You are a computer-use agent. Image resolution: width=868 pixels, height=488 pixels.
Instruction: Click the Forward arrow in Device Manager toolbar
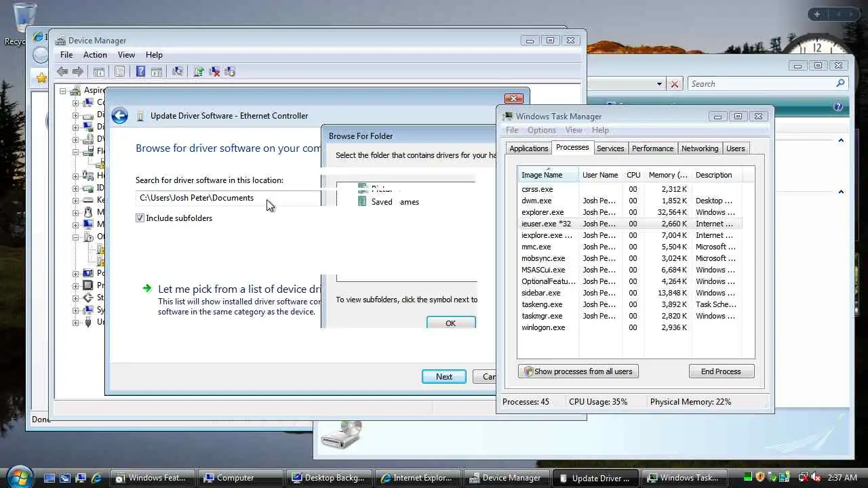(78, 71)
